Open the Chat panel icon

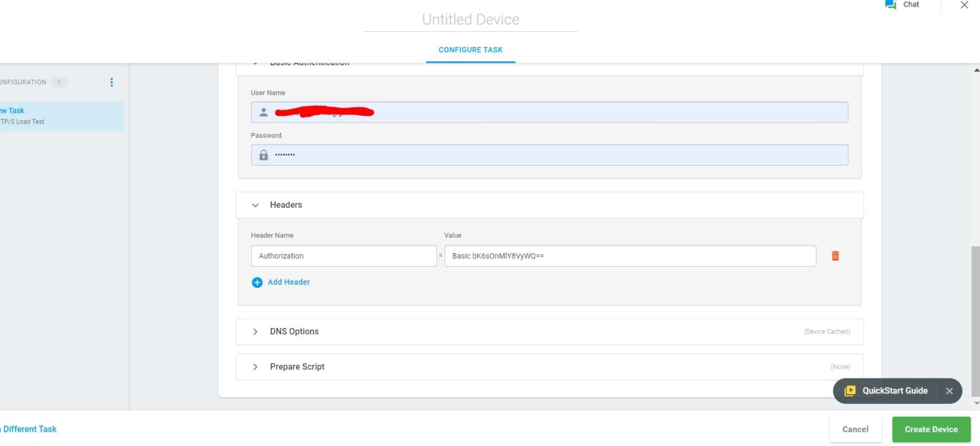[x=890, y=5]
